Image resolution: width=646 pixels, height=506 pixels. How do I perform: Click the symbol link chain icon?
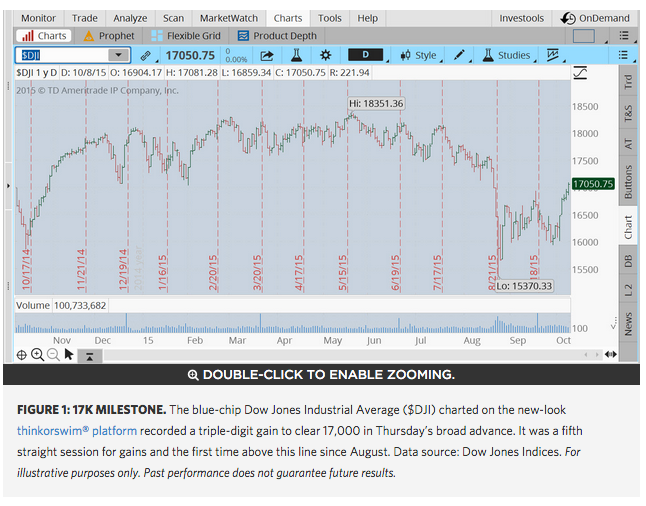coord(145,56)
